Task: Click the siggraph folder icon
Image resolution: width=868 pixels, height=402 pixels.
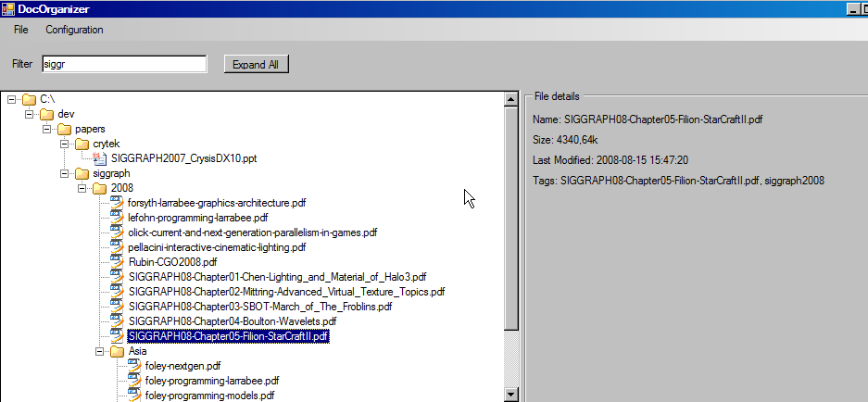Action: [x=82, y=173]
